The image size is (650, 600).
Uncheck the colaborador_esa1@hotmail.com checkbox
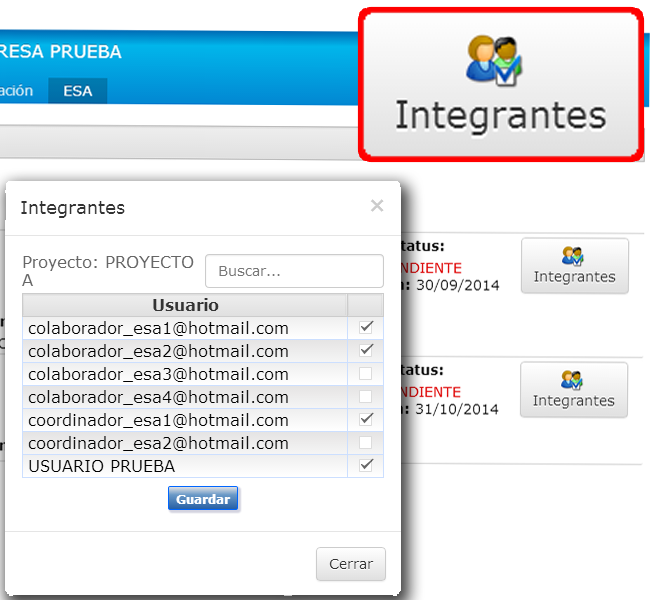click(366, 328)
